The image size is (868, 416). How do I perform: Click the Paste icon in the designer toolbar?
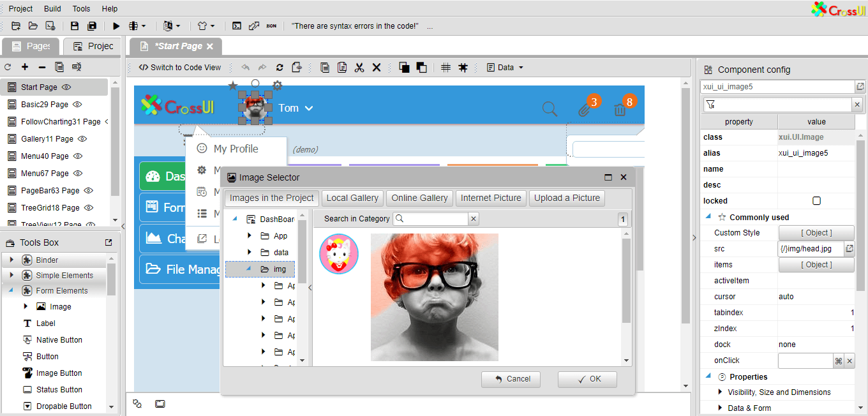pos(343,67)
